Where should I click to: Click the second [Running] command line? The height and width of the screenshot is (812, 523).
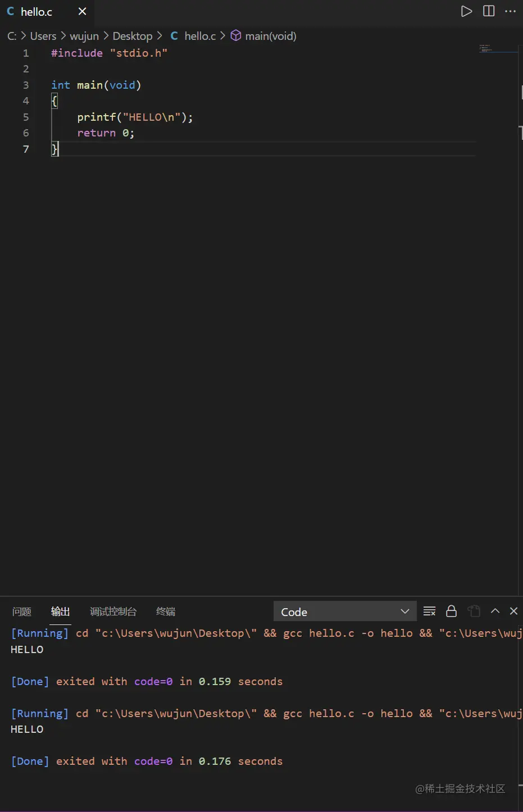(266, 714)
